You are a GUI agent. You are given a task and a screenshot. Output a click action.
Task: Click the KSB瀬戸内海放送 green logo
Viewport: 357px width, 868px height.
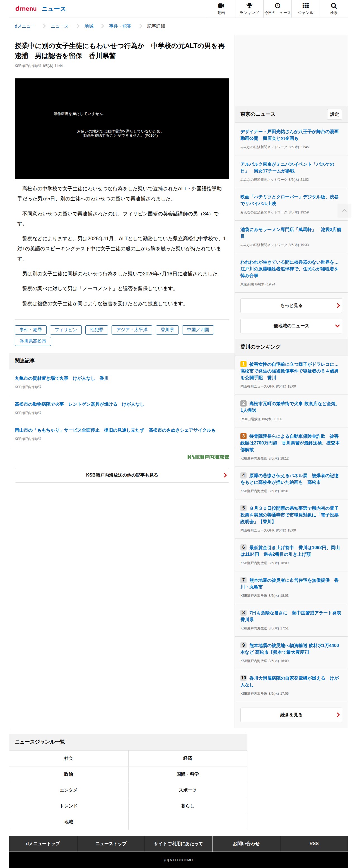coord(208,456)
